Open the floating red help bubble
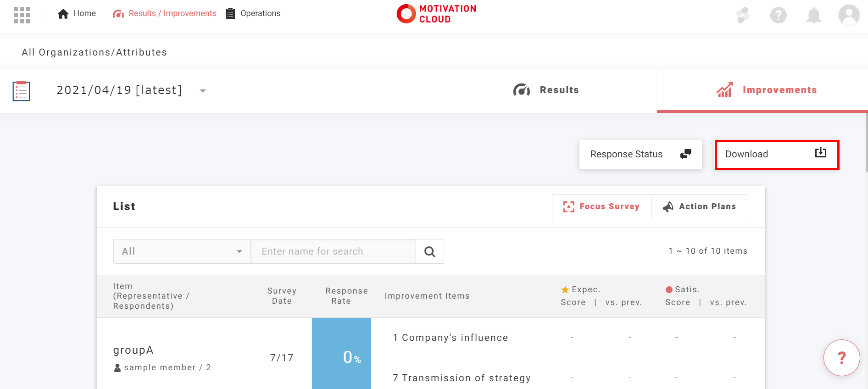Image resolution: width=868 pixels, height=389 pixels. tap(841, 358)
